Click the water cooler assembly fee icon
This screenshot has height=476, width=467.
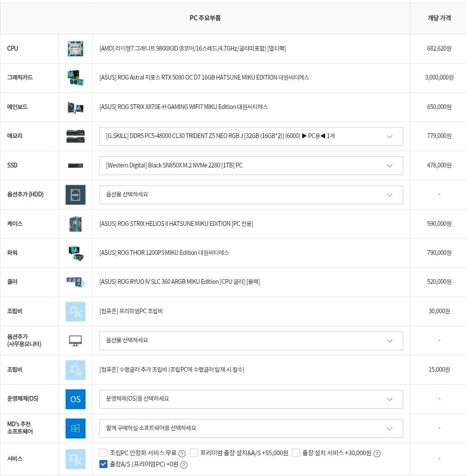[75, 370]
